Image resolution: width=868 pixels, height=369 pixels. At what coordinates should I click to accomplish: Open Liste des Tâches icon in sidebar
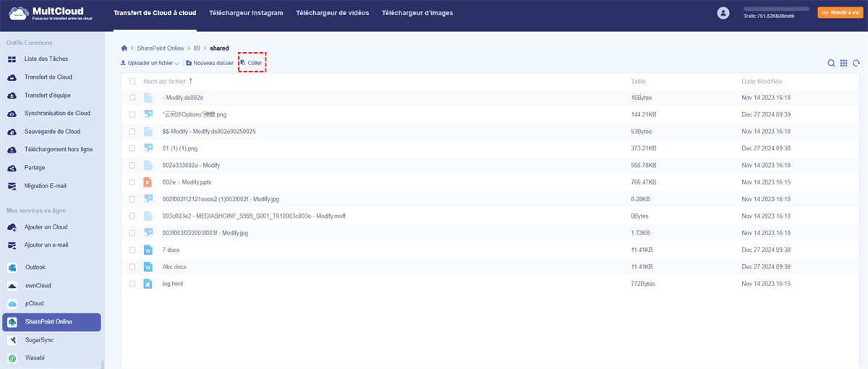click(12, 59)
